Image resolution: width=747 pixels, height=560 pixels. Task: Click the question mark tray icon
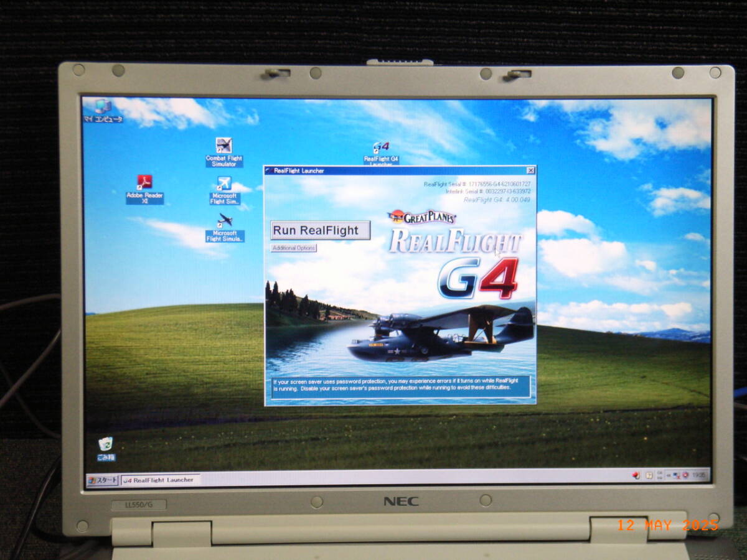click(649, 475)
